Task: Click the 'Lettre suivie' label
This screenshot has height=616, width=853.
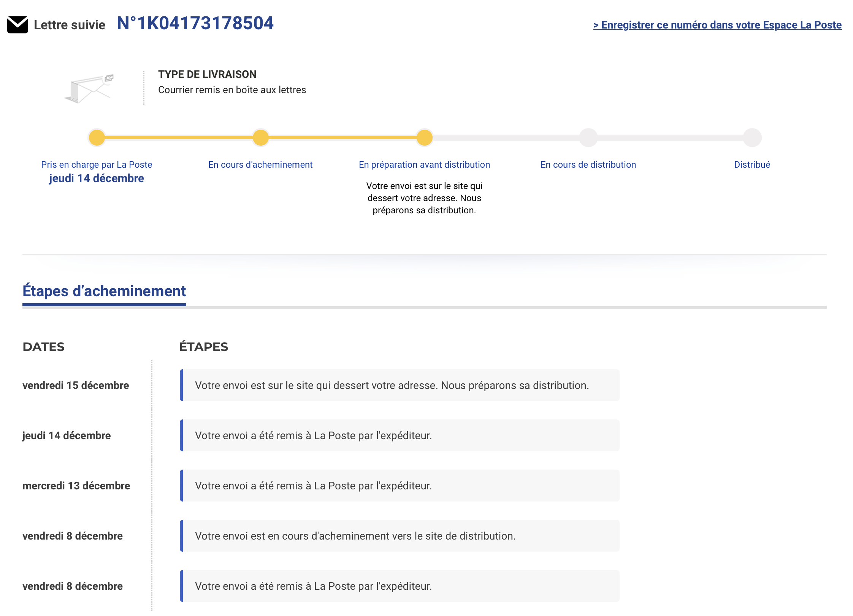Action: tap(70, 25)
